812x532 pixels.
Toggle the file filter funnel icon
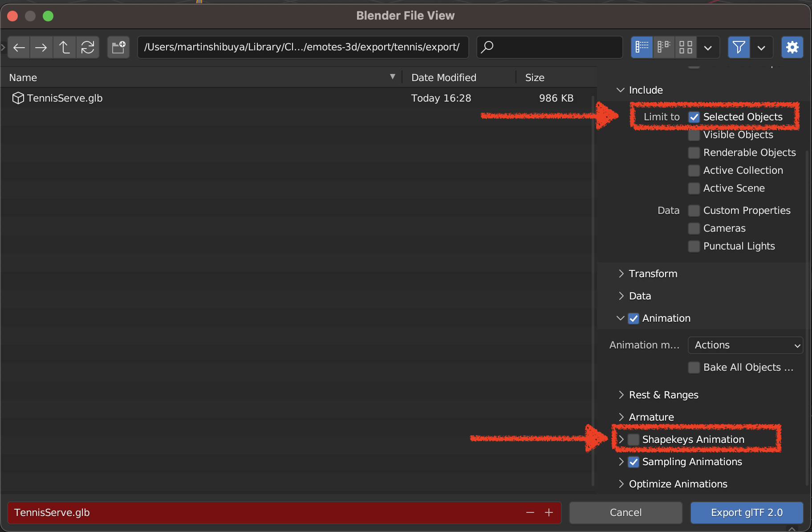[x=739, y=47]
